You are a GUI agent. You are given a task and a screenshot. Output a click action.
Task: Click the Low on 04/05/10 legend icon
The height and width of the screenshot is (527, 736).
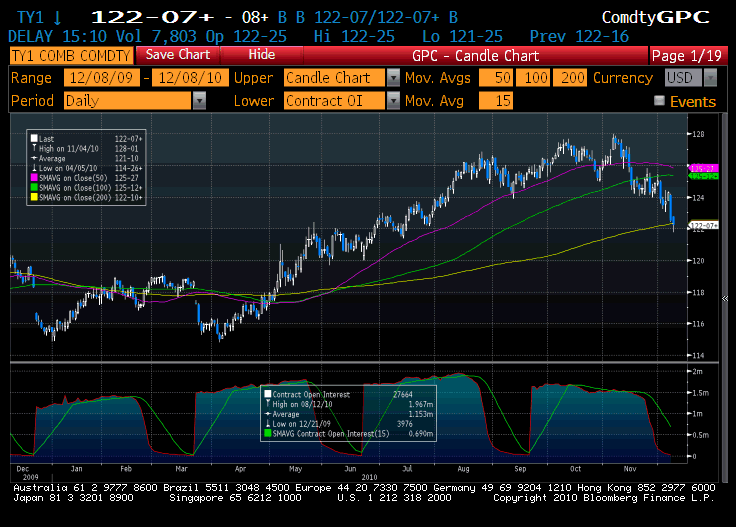[x=34, y=166]
